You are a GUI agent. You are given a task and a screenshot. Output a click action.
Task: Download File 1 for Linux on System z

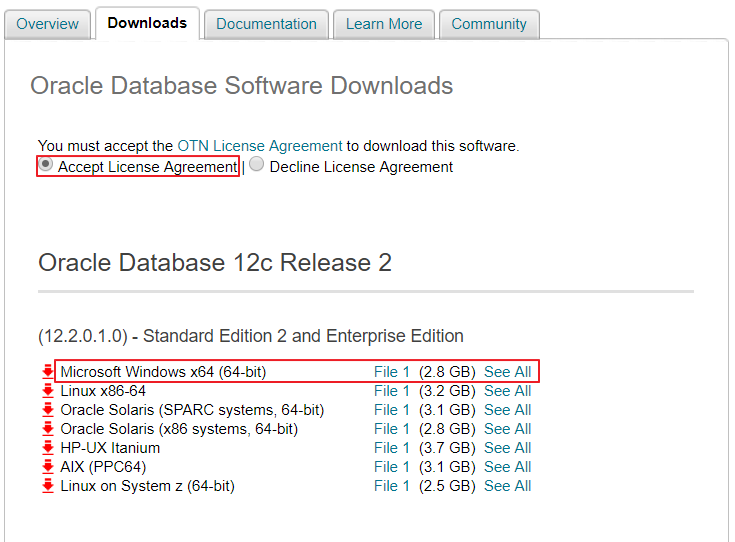pyautogui.click(x=391, y=486)
